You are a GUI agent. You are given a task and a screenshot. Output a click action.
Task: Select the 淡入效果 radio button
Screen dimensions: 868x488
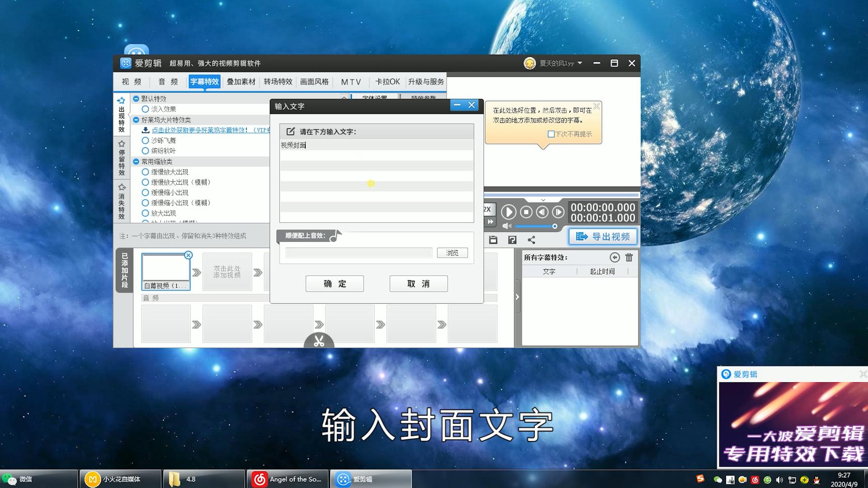[x=145, y=109]
